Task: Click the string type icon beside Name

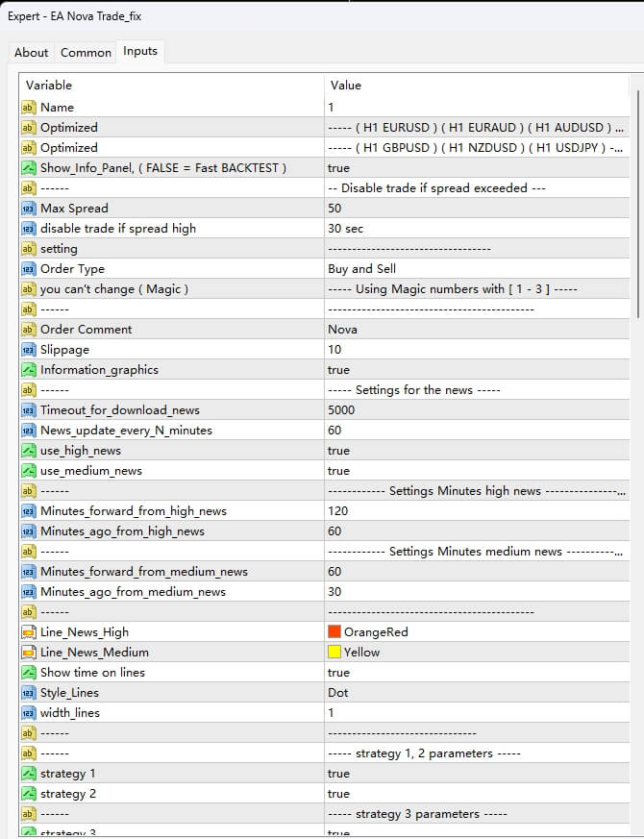Action: pyautogui.click(x=28, y=108)
